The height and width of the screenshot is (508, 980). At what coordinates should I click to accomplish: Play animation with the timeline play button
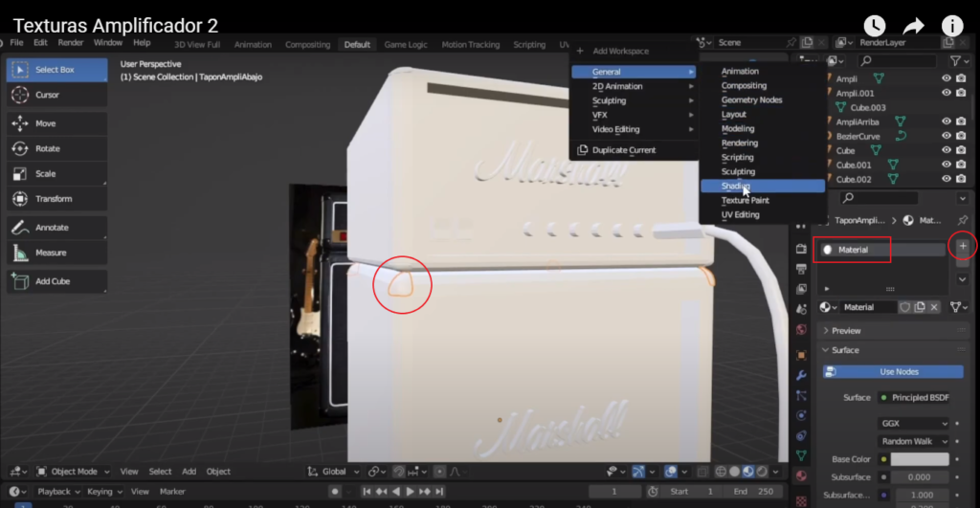pyautogui.click(x=410, y=492)
